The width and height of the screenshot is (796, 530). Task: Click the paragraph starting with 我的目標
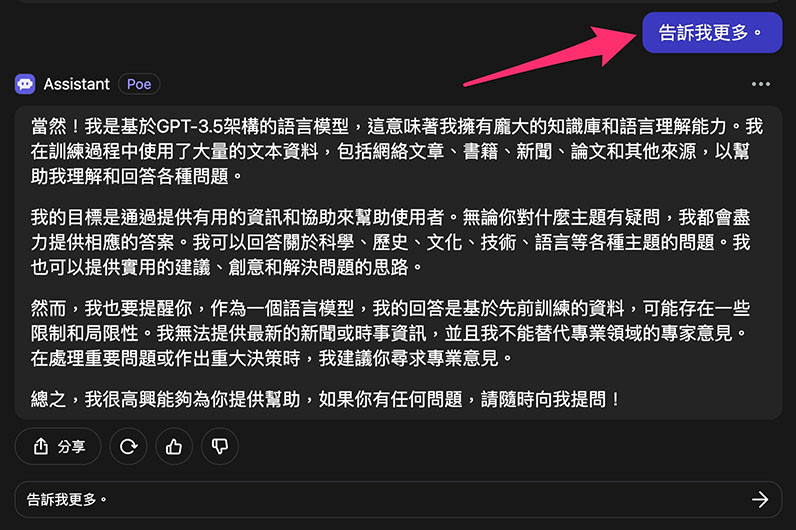(x=391, y=242)
